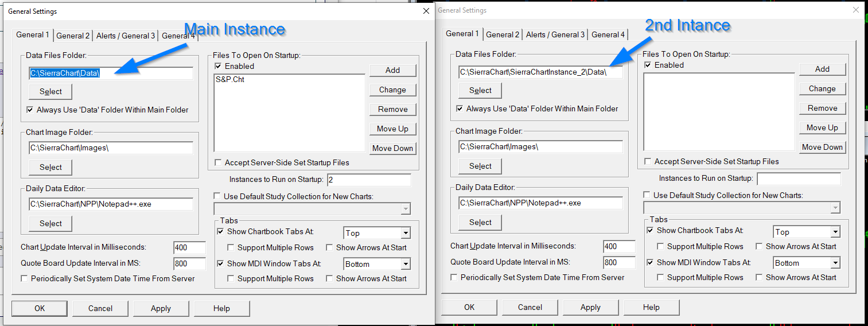Viewport: 868px width, 326px height.
Task: Close the Main Instance General Settings dialog
Action: coord(426,11)
